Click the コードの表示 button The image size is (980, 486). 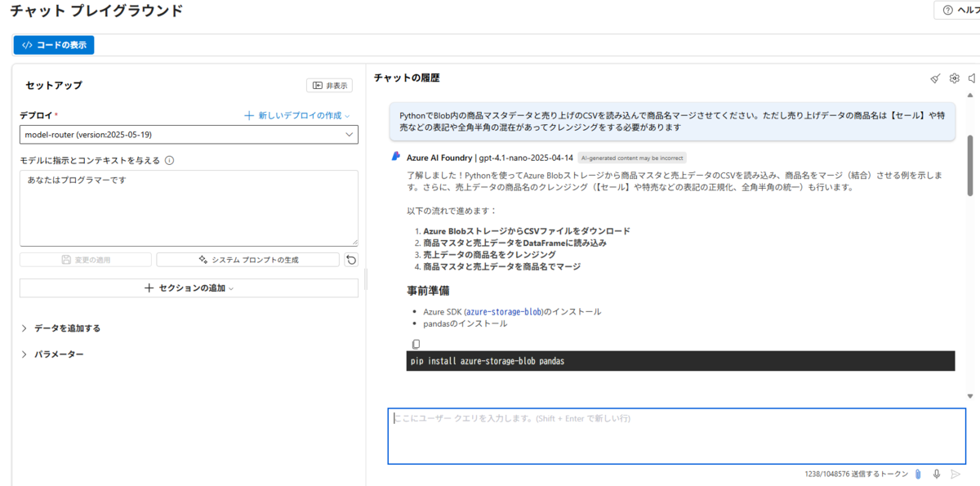tap(54, 45)
